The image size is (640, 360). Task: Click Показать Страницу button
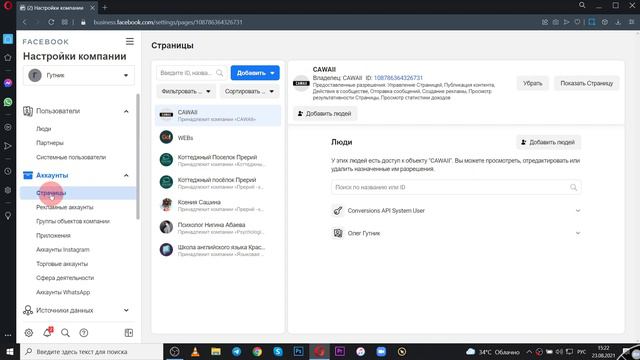pos(587,83)
